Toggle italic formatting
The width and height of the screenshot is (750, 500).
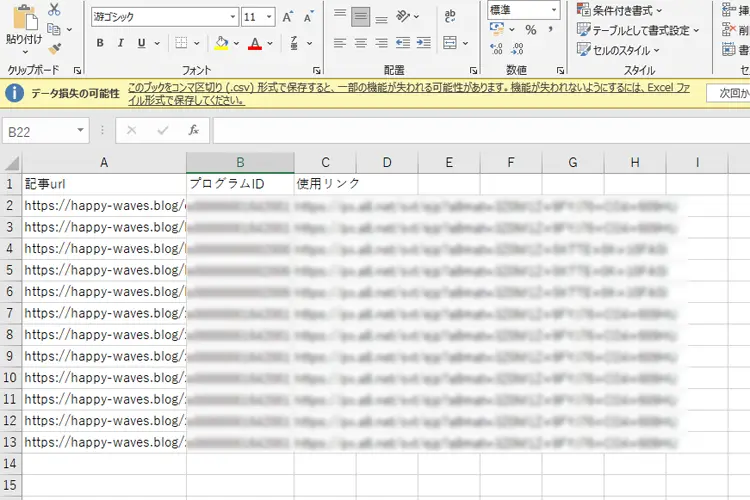click(121, 43)
